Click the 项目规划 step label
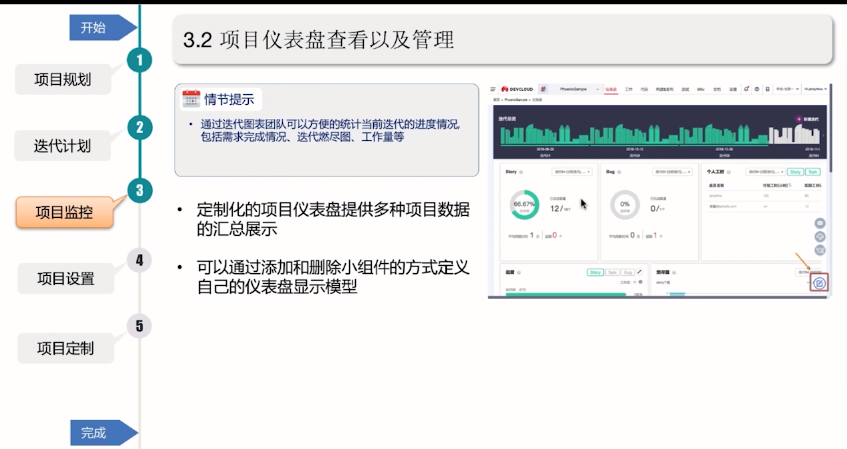847x449 pixels. (63, 79)
